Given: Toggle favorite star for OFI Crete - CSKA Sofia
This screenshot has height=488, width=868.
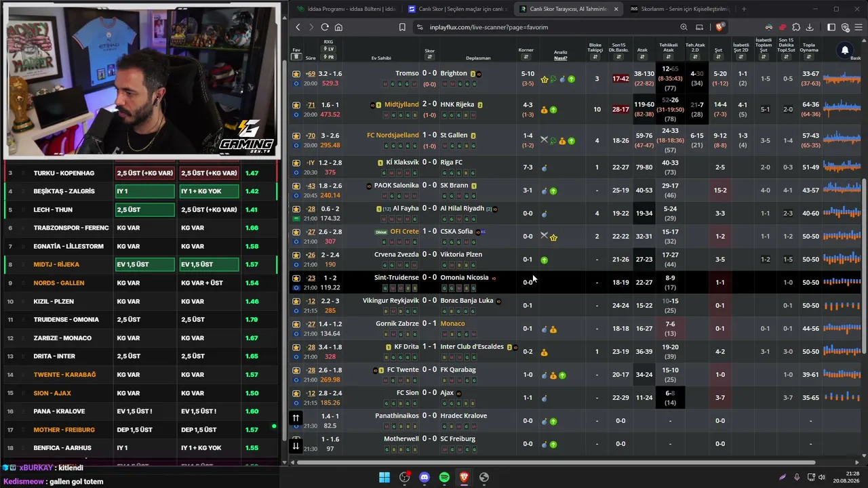Looking at the screenshot, I should coord(296,232).
